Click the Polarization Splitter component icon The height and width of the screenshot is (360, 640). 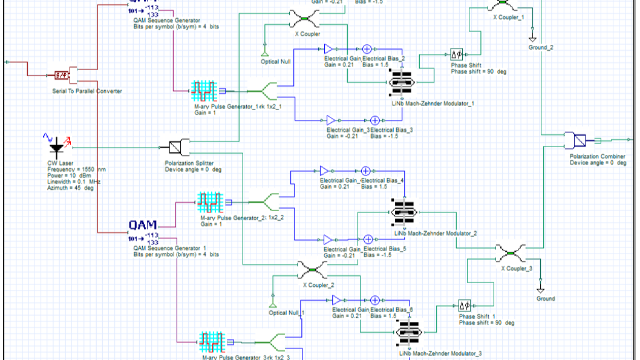pyautogui.click(x=179, y=147)
